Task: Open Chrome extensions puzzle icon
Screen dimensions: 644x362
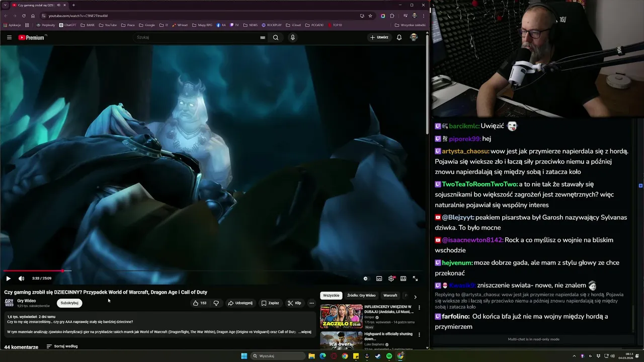Action: [392, 16]
